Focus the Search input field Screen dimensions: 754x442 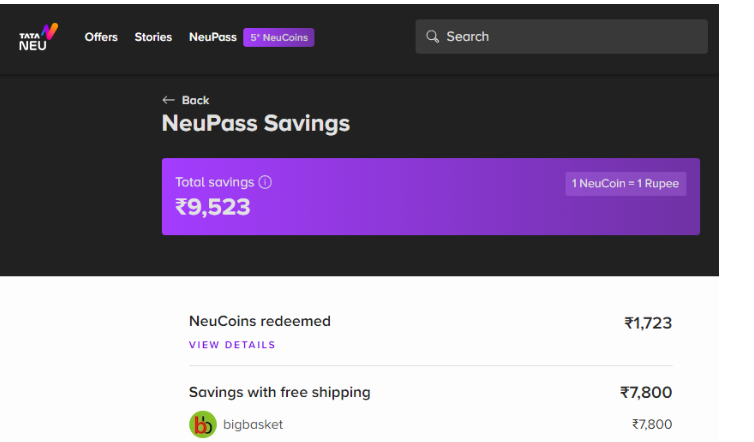click(x=561, y=37)
